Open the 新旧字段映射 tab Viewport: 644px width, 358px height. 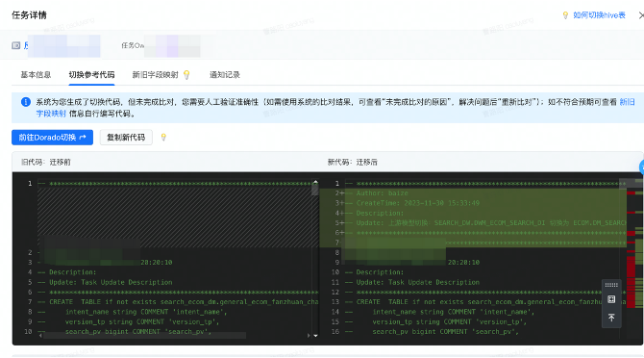pos(156,75)
